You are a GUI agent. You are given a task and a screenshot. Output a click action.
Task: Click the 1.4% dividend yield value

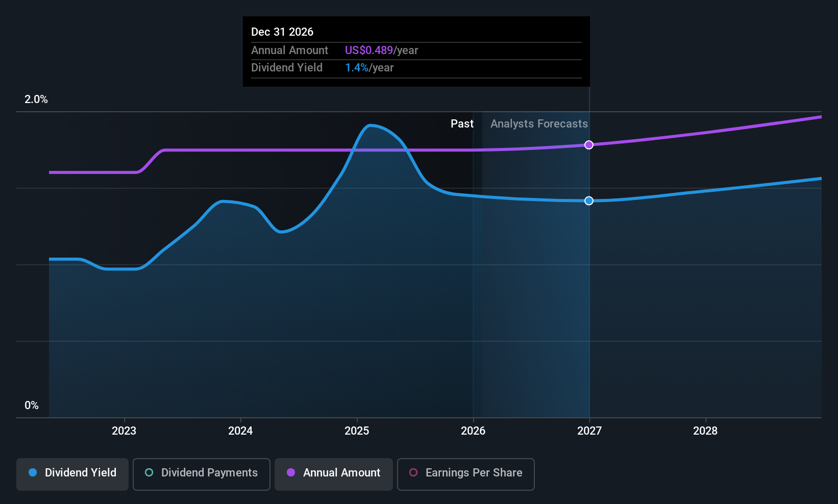[357, 68]
